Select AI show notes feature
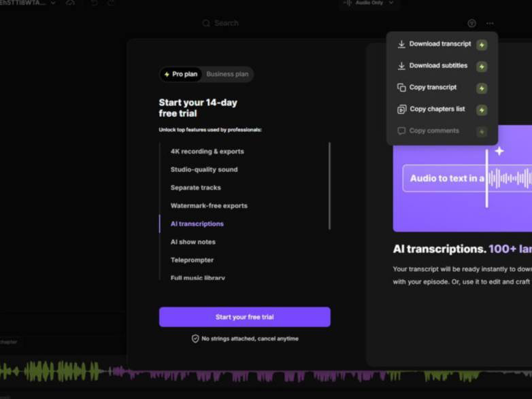 [x=193, y=242]
